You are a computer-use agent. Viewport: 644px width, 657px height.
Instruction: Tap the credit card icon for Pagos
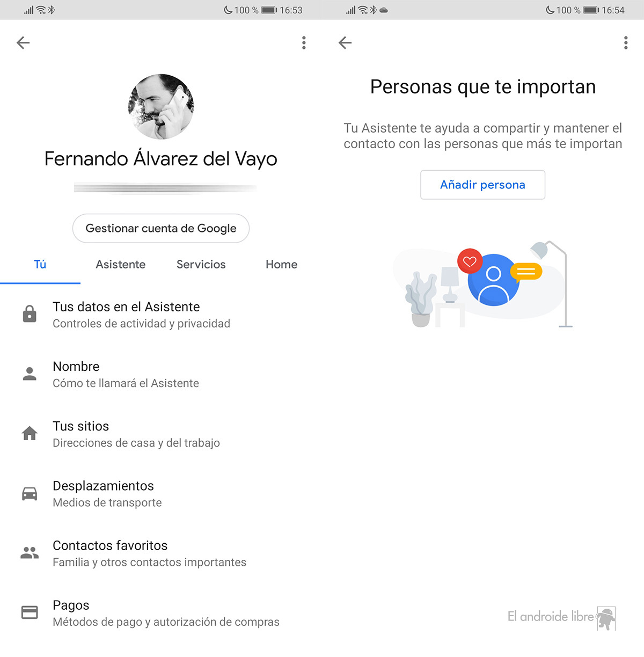click(30, 612)
